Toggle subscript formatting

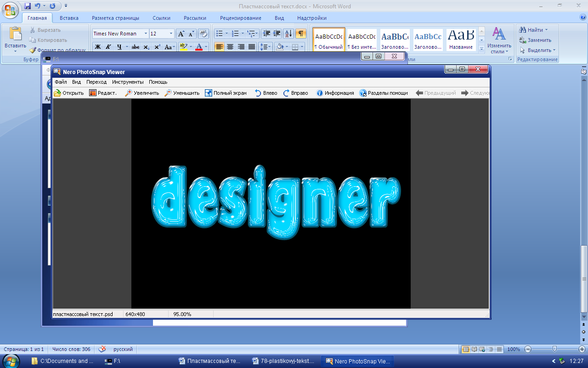pos(146,47)
